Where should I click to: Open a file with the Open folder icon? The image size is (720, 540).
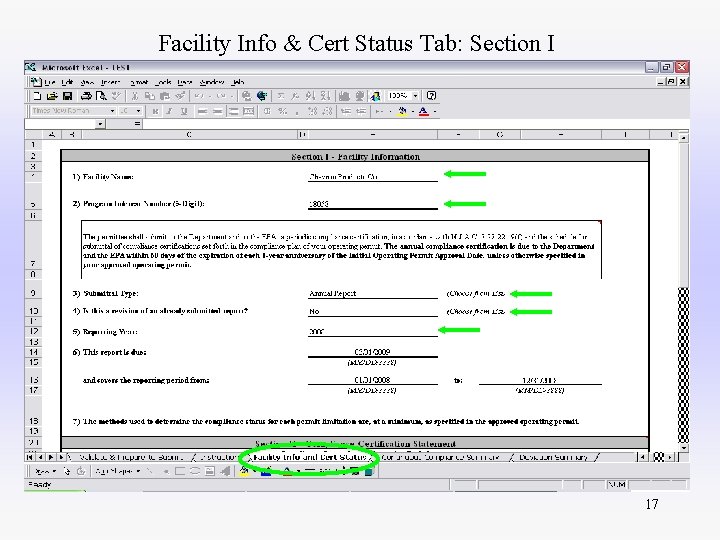[x=52, y=96]
